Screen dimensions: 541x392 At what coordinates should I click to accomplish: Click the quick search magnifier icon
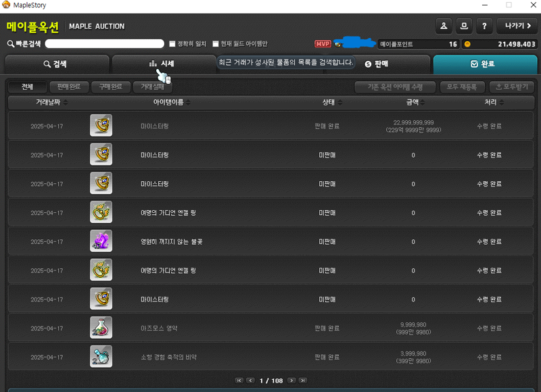coord(11,44)
